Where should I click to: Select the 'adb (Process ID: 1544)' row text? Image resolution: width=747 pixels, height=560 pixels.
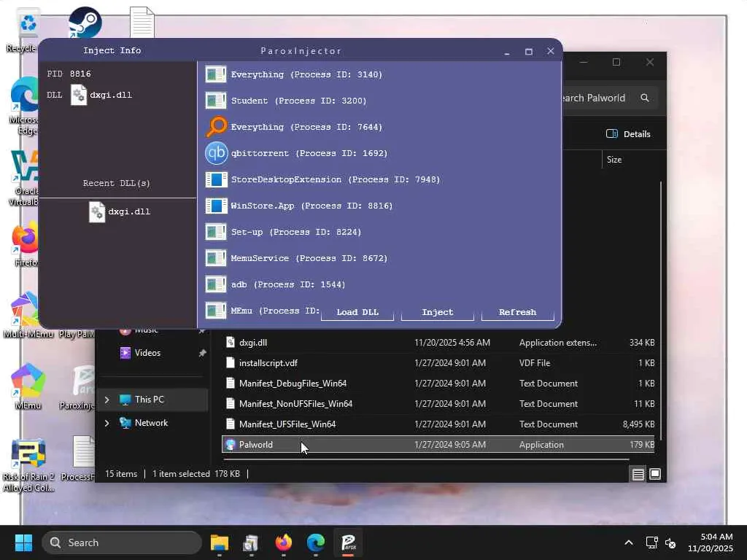[x=288, y=284]
